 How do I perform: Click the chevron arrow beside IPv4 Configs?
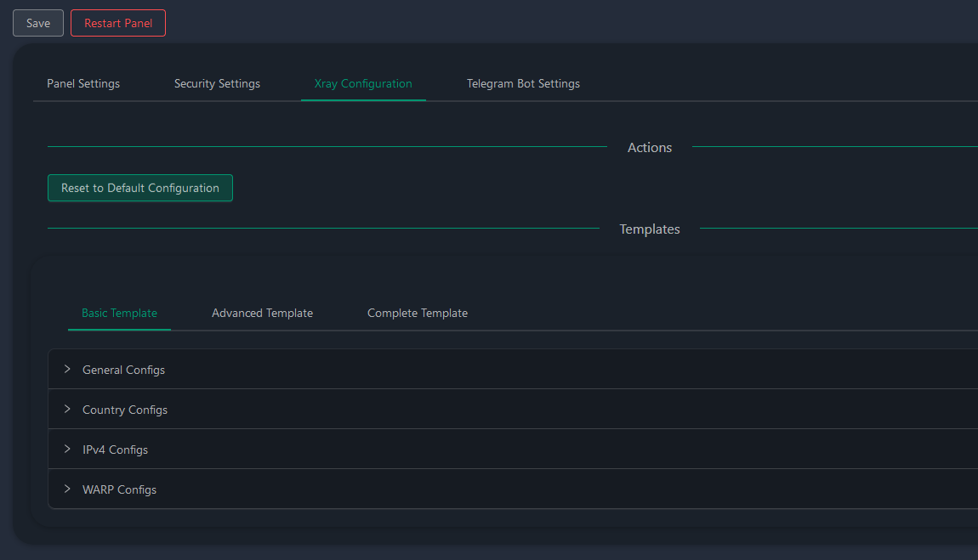pos(67,449)
